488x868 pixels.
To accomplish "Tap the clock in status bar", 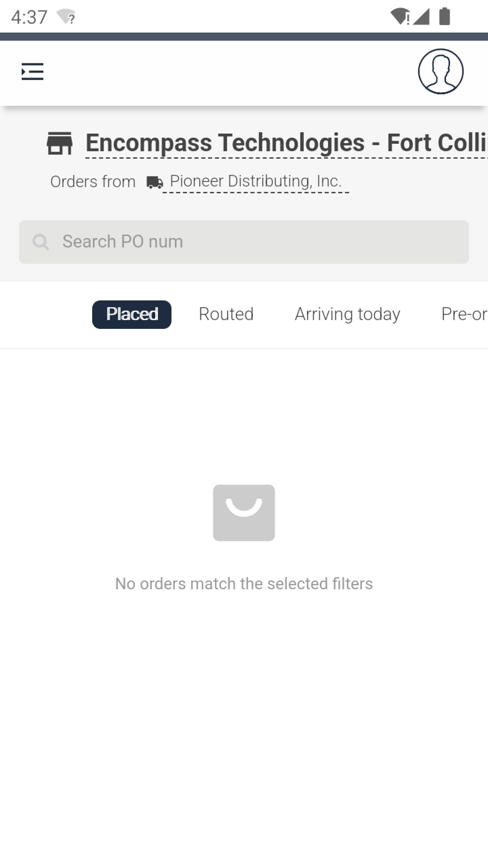I will pyautogui.click(x=29, y=17).
